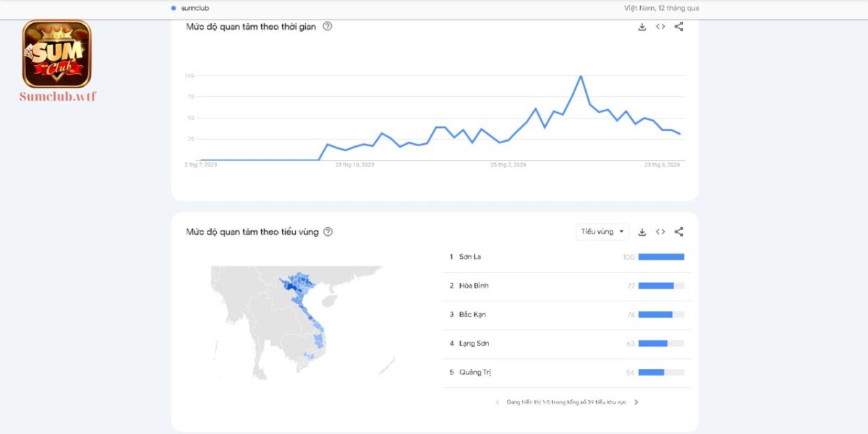The image size is (868, 434).
Task: Open embed code for the subregion chart
Action: pos(660,231)
